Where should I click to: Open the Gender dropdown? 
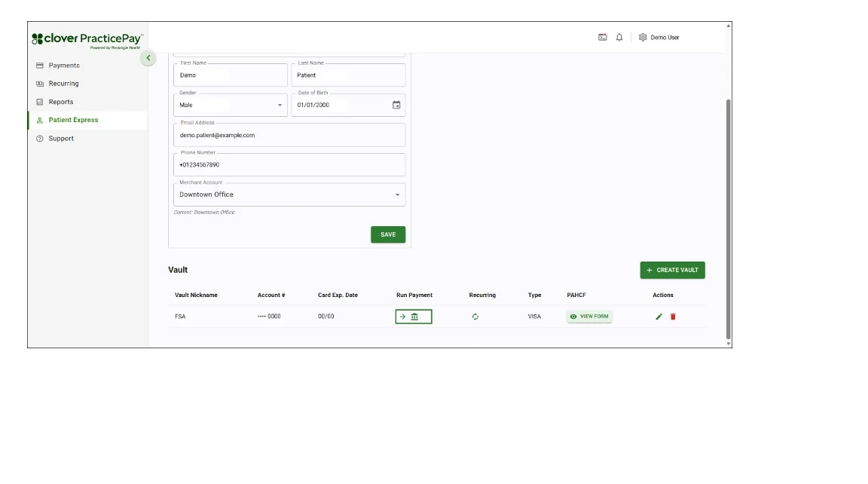pos(281,104)
